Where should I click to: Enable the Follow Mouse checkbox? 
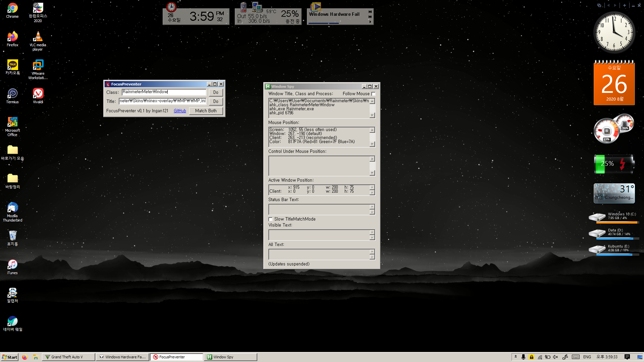tap(373, 94)
